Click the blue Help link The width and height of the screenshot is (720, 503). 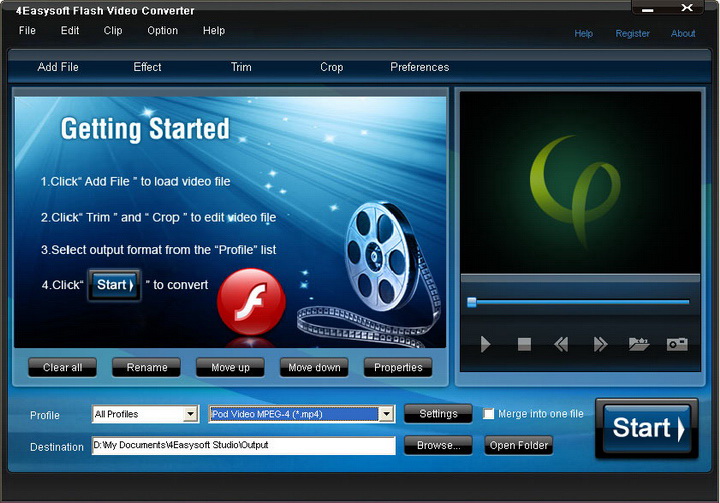tap(584, 34)
